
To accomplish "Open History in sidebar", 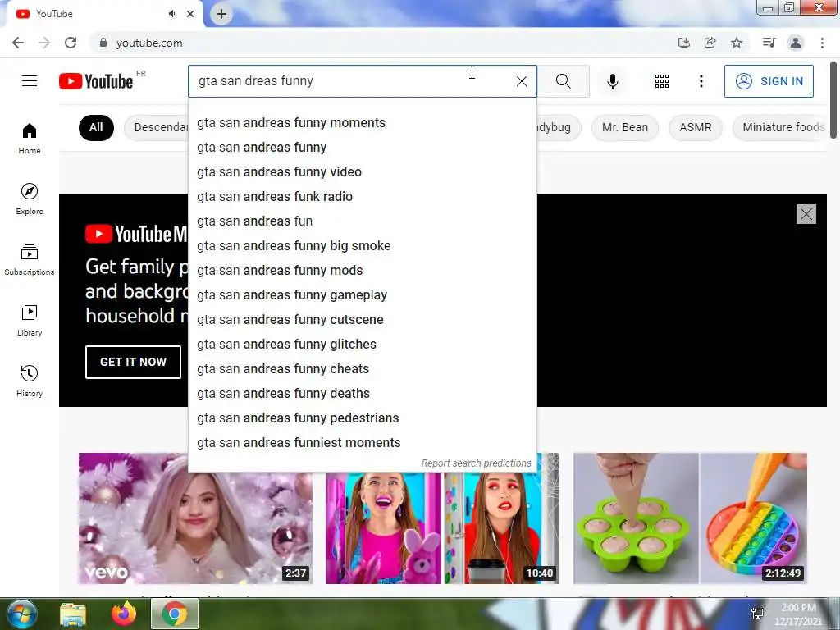I will [x=30, y=381].
